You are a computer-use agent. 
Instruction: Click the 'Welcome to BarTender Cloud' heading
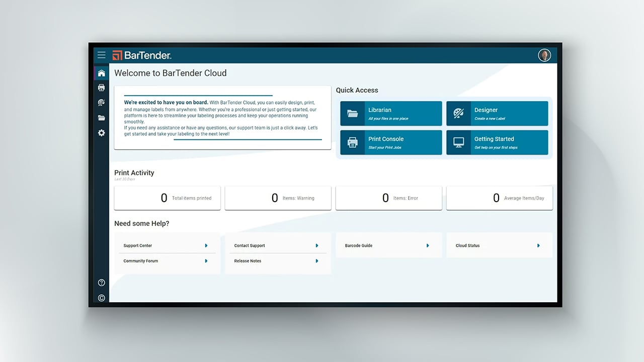coord(171,73)
